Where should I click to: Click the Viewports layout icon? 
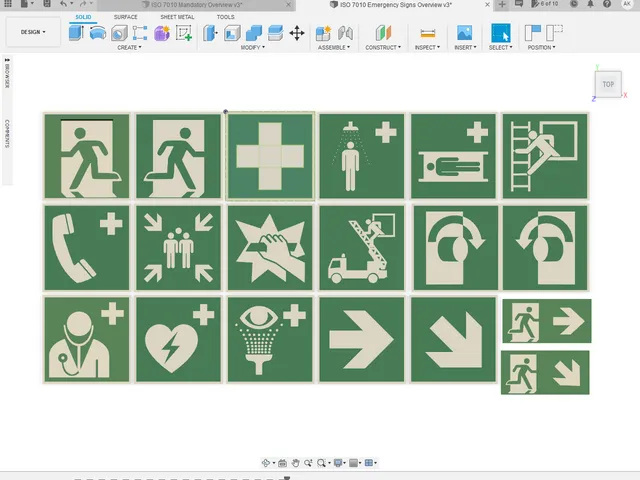click(x=369, y=463)
